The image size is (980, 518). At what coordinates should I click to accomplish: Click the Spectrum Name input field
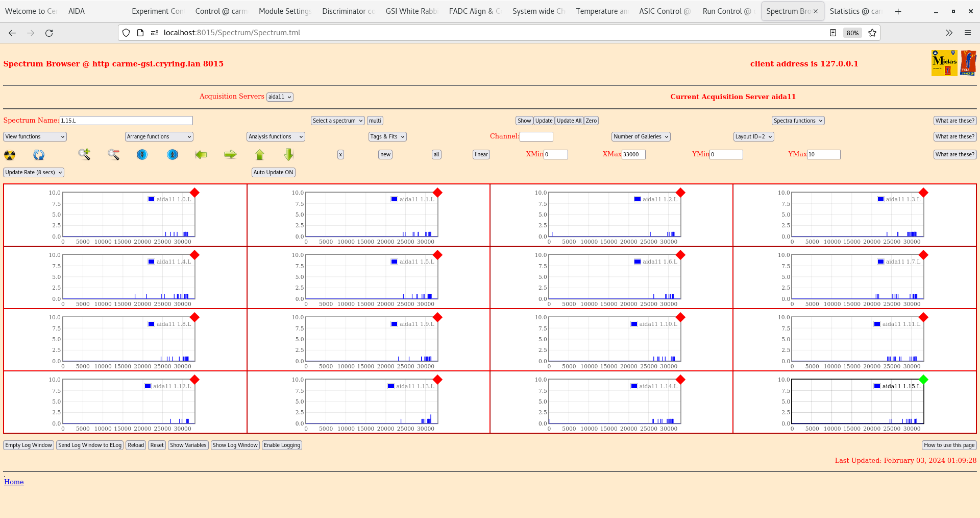pos(126,121)
